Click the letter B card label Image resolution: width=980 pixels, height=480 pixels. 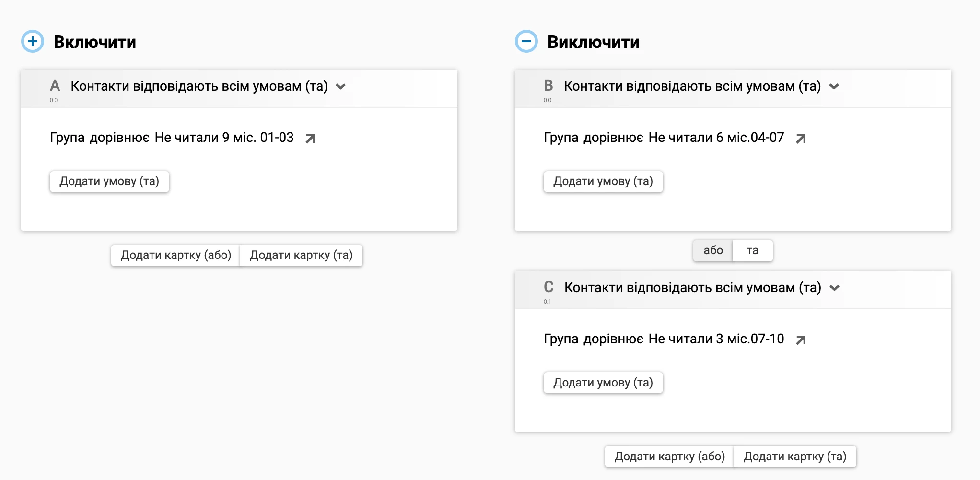[548, 86]
